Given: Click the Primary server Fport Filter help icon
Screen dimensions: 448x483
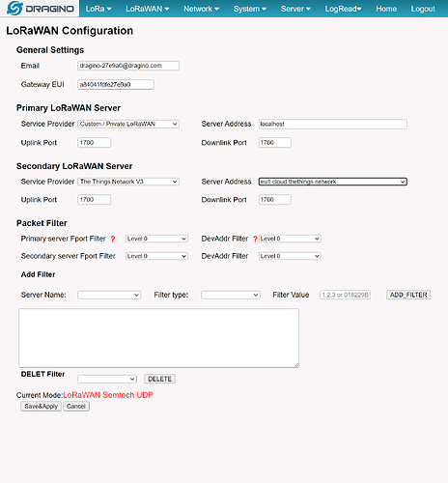Looking at the screenshot, I should tap(113, 239).
